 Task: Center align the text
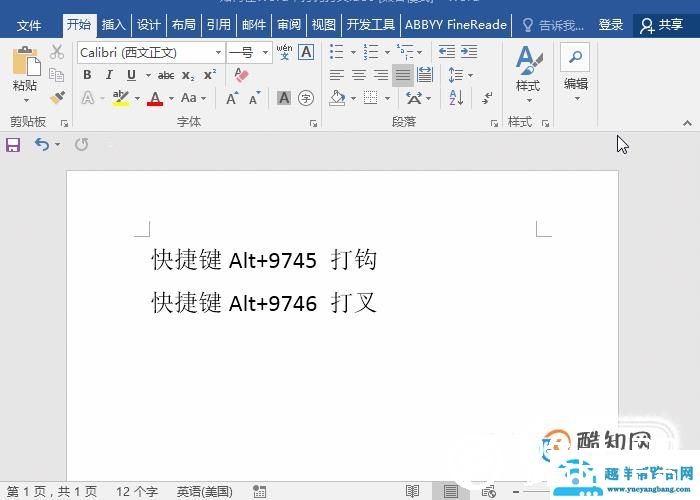tap(359, 75)
